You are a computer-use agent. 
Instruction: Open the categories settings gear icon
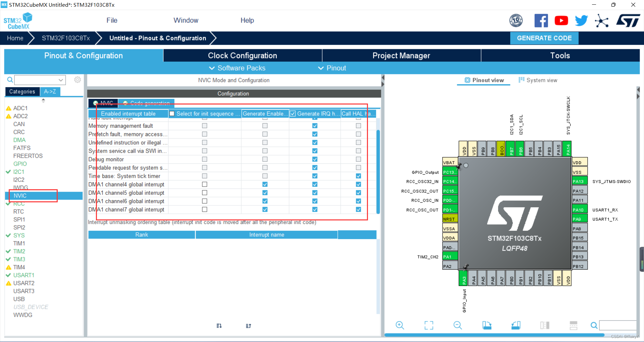tap(77, 80)
